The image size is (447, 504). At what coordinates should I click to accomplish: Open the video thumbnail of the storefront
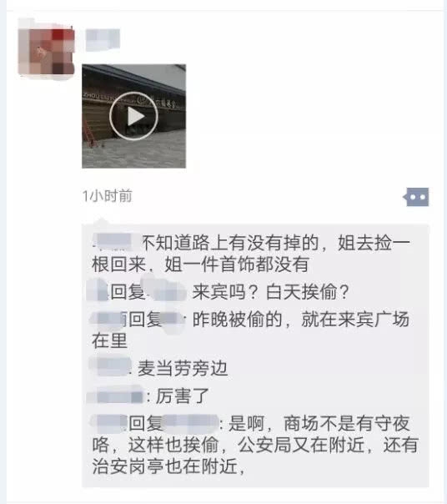point(133,116)
